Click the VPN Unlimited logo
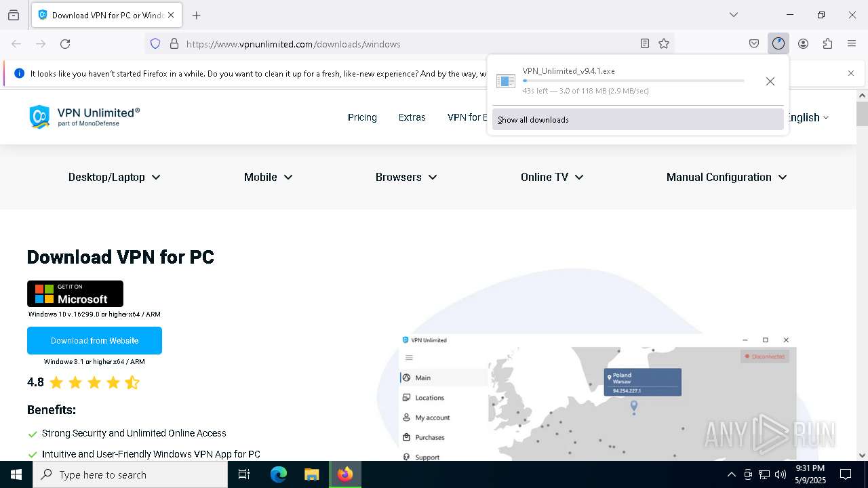This screenshot has height=488, width=868. coord(84,117)
